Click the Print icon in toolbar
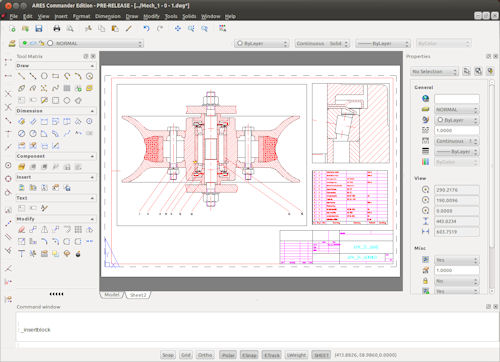 (x=57, y=29)
